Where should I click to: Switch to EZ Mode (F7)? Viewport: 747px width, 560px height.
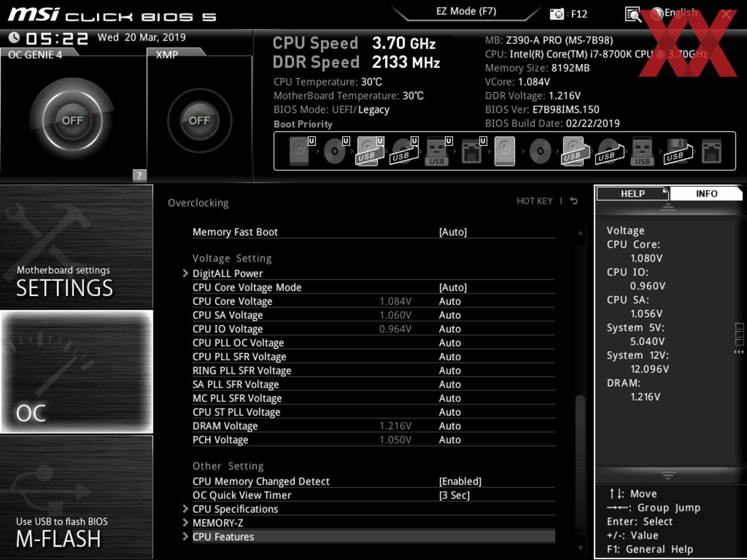(466, 11)
